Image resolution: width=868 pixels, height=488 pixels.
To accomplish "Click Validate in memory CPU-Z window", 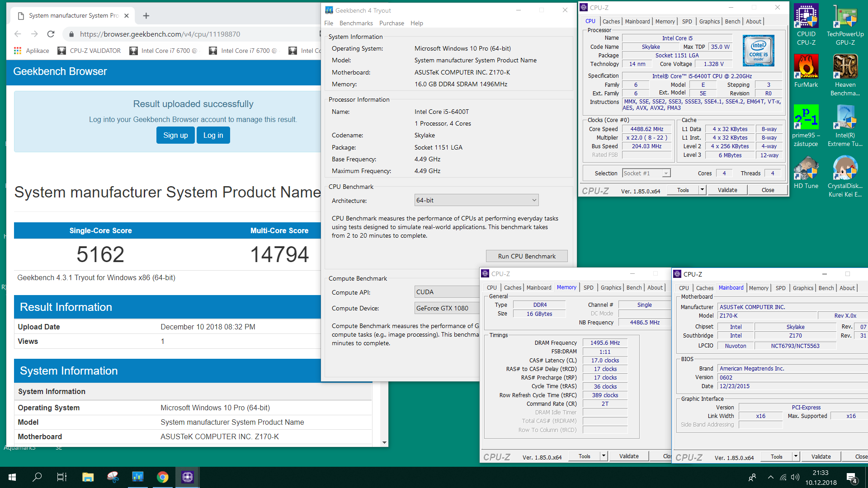I will pos(629,456).
